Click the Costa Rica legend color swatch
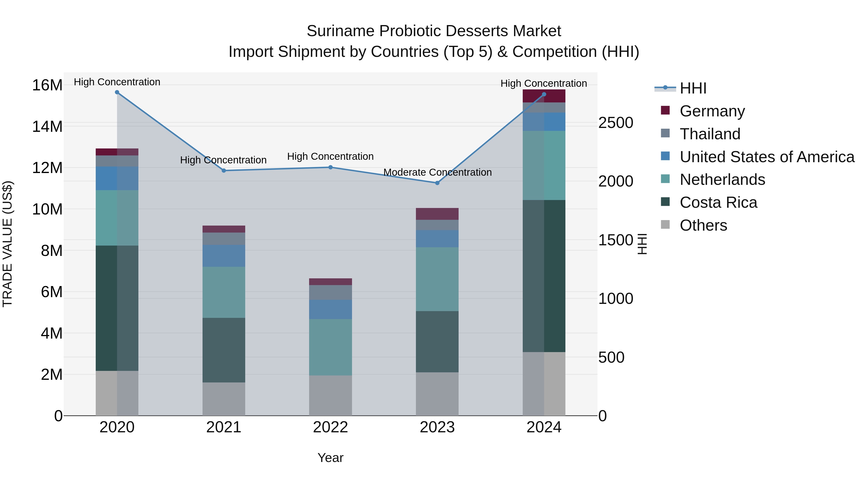The height and width of the screenshot is (488, 868). (665, 202)
